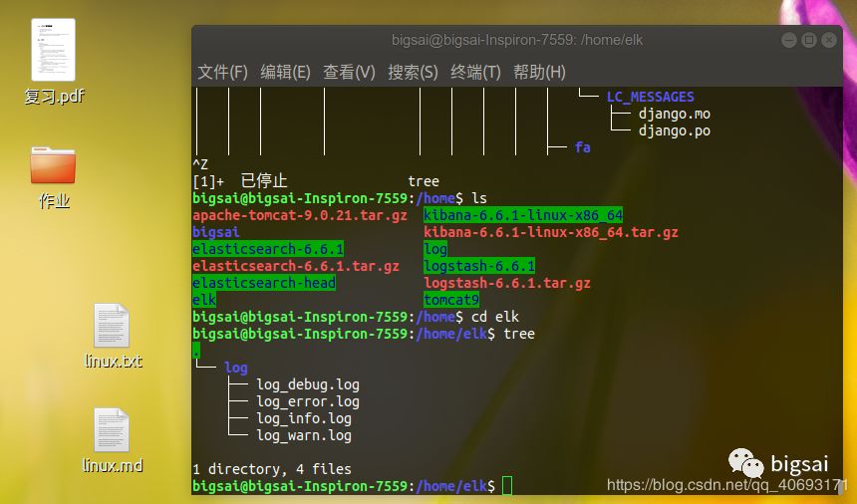Click log_error.log in the tree

(x=308, y=401)
